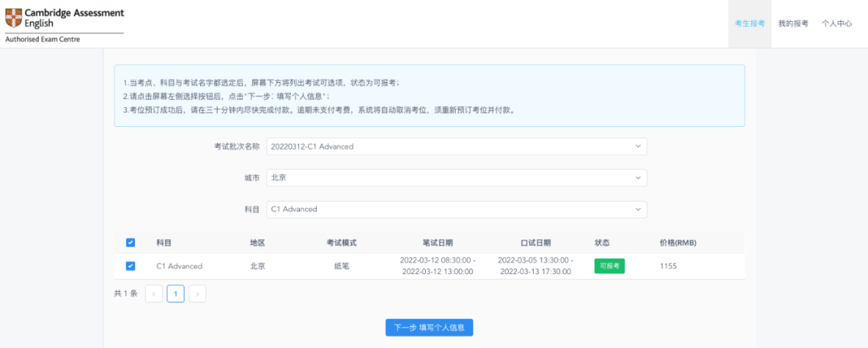Viewport: 868px width, 348px height.
Task: Click the 科目 column header
Action: [x=164, y=243]
